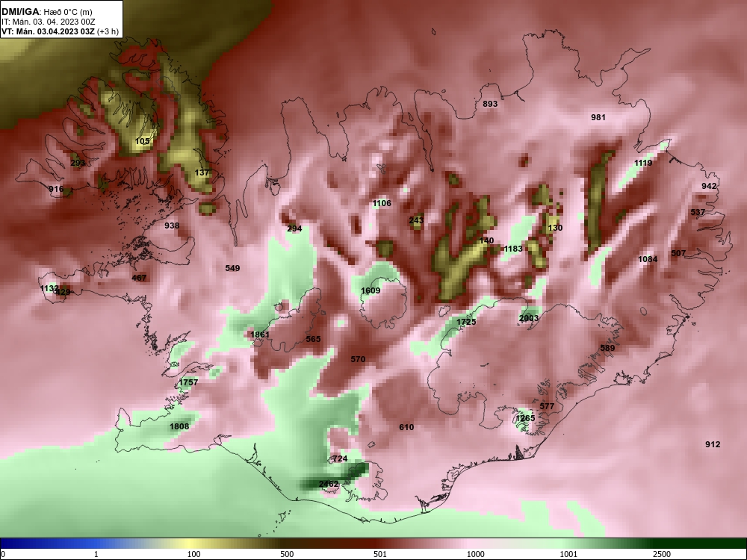This screenshot has width=747, height=560.
Task: Click the 942 value on the east coast
Action: pos(709,186)
